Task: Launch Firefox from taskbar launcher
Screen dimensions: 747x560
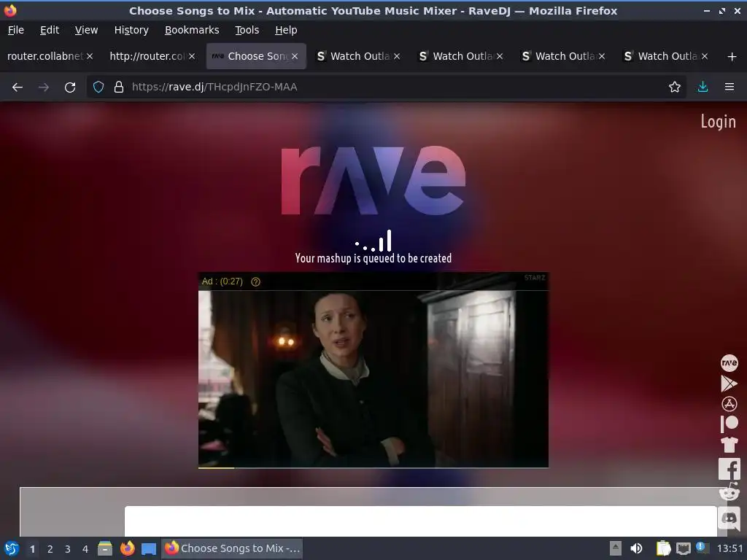Action: [x=127, y=548]
